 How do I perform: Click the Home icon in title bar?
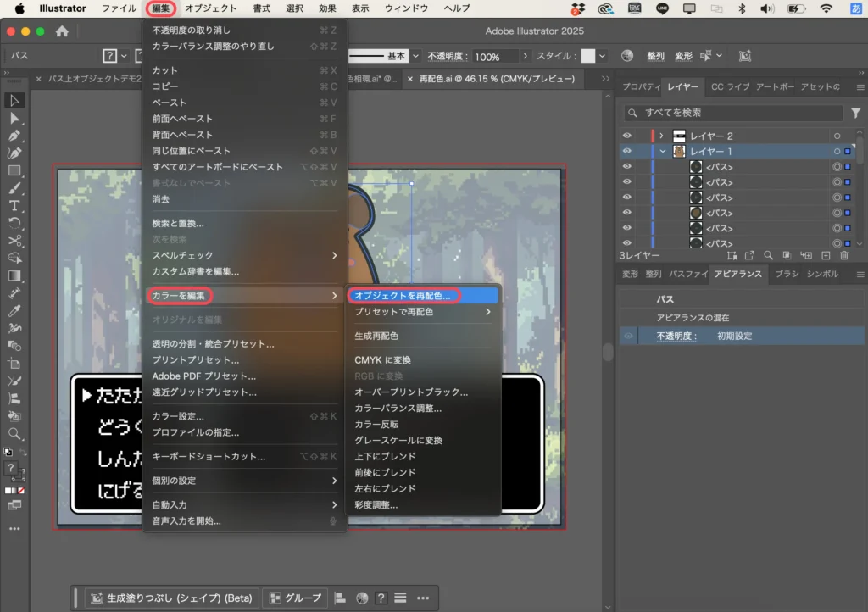(62, 31)
